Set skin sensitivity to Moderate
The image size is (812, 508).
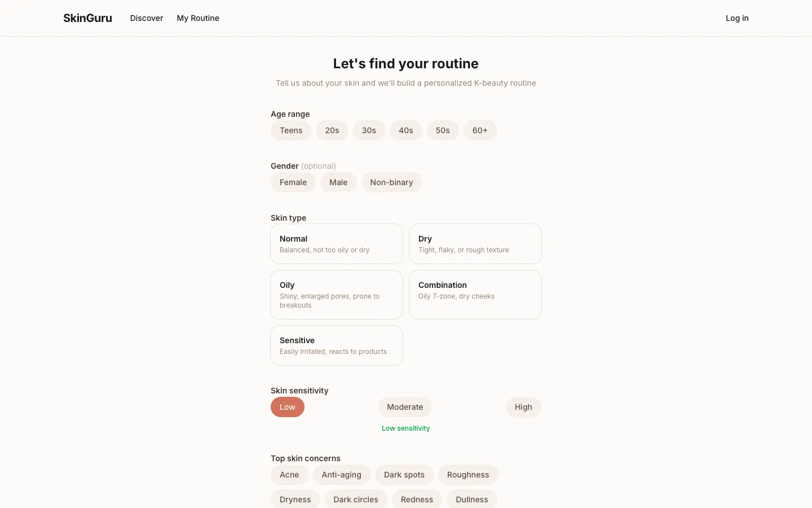(x=405, y=407)
